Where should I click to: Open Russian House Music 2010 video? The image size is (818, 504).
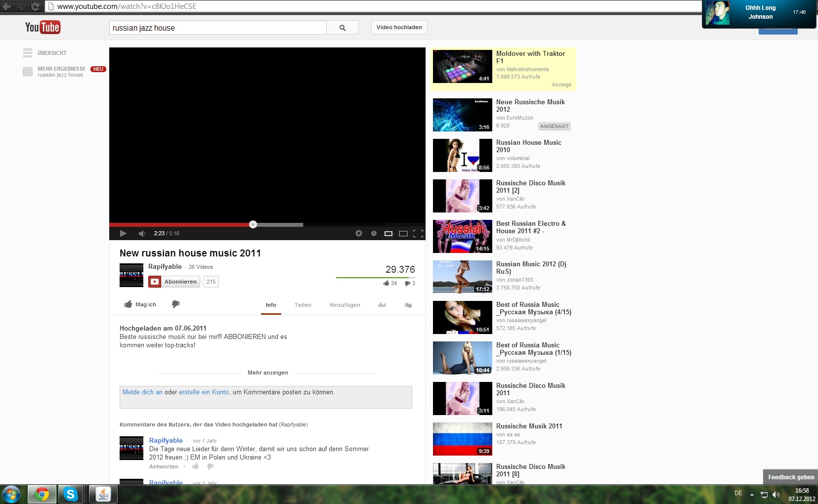(529, 146)
